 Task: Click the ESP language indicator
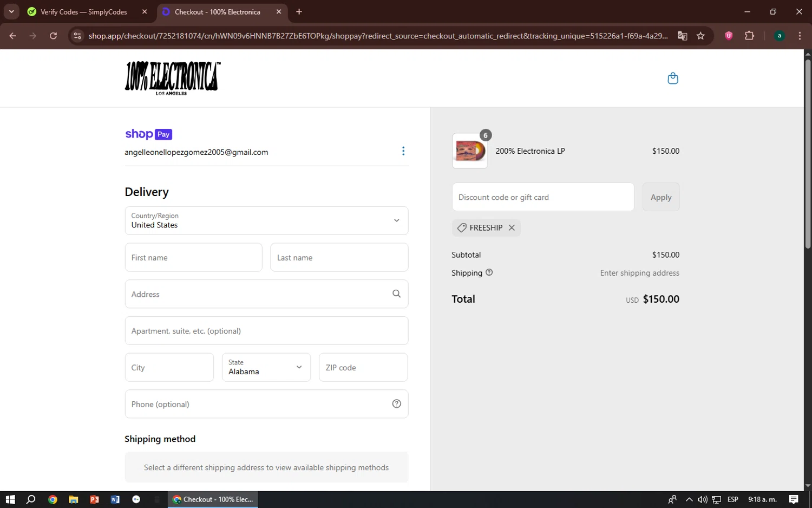[x=733, y=499]
